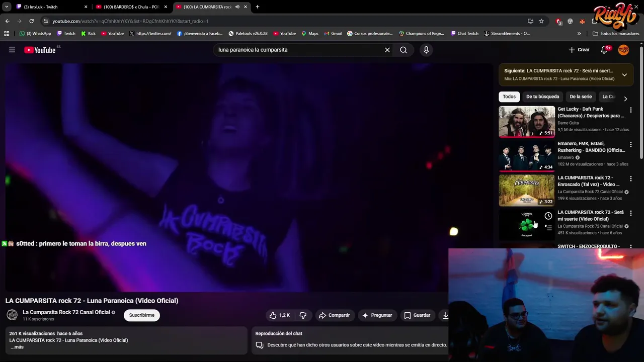Image resolution: width=644 pixels, height=362 pixels.
Task: Click the page vertical scrollbar
Action: tap(641, 103)
